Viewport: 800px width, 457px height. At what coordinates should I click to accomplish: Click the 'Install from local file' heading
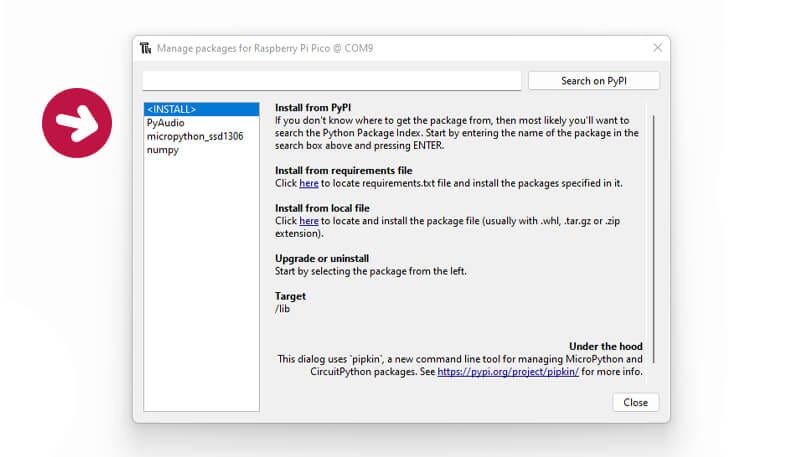pyautogui.click(x=322, y=208)
